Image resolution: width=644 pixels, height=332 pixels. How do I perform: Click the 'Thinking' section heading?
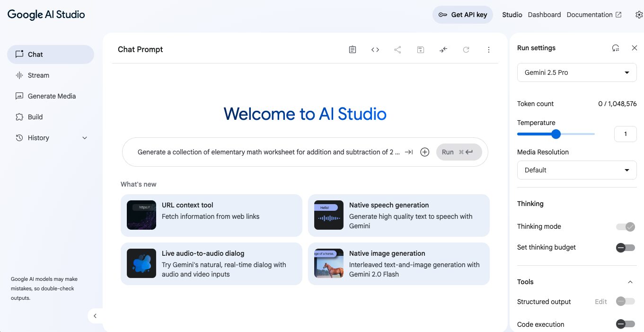[x=530, y=204]
